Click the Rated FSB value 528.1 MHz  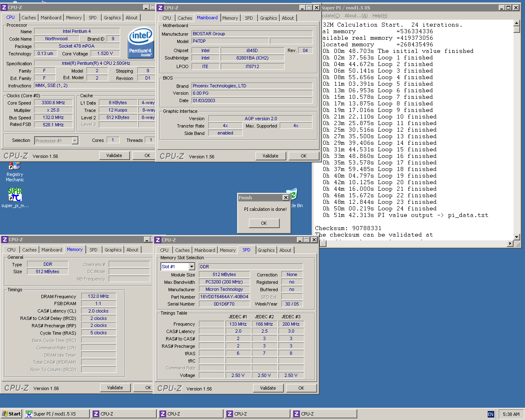coord(53,125)
